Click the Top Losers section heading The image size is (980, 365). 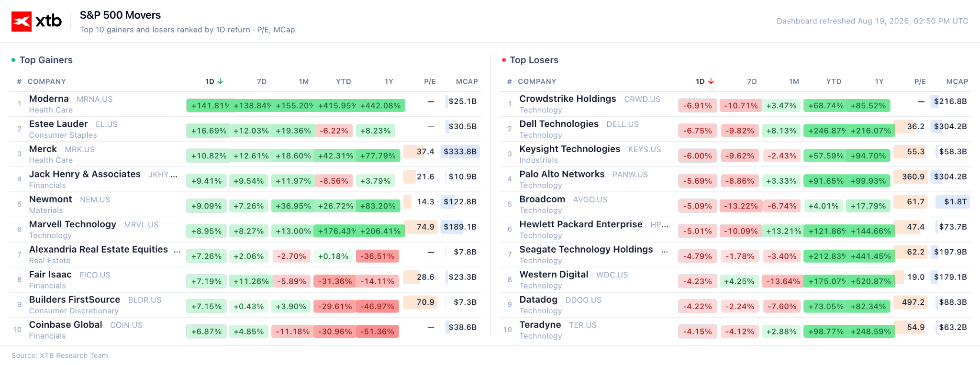(534, 60)
